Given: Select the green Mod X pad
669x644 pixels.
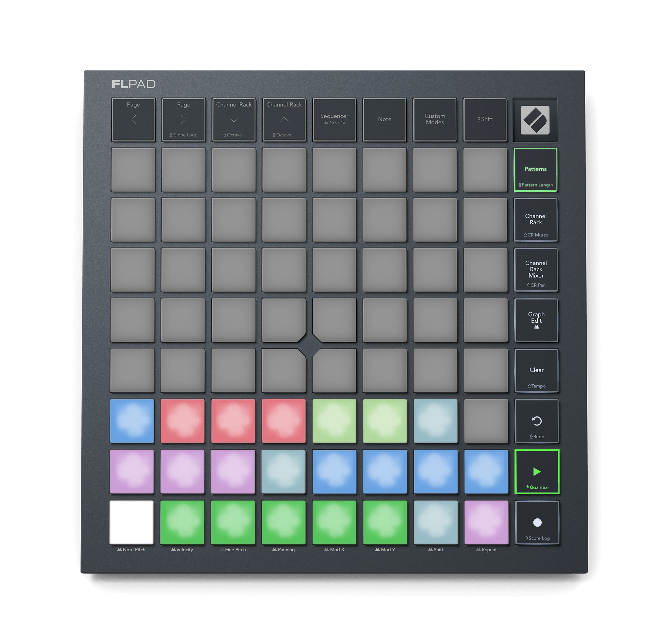Looking at the screenshot, I should (334, 522).
